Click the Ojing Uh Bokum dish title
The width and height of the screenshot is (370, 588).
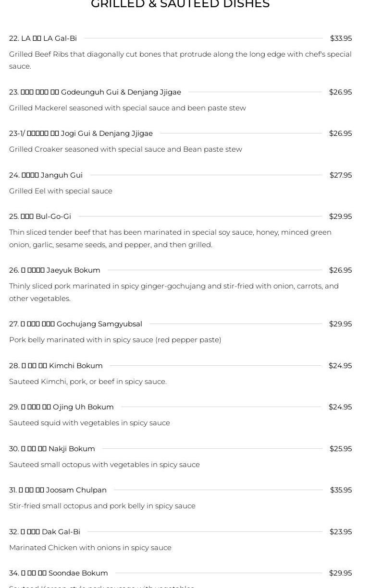pyautogui.click(x=62, y=407)
